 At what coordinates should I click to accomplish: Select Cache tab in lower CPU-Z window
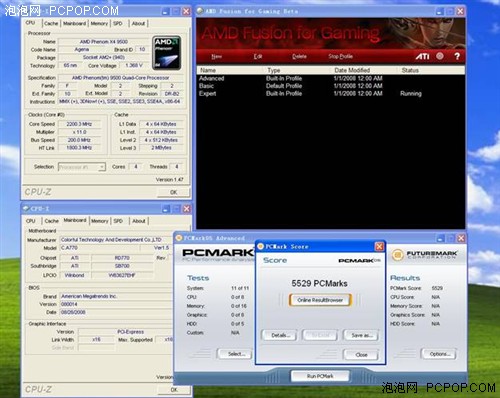pyautogui.click(x=51, y=221)
